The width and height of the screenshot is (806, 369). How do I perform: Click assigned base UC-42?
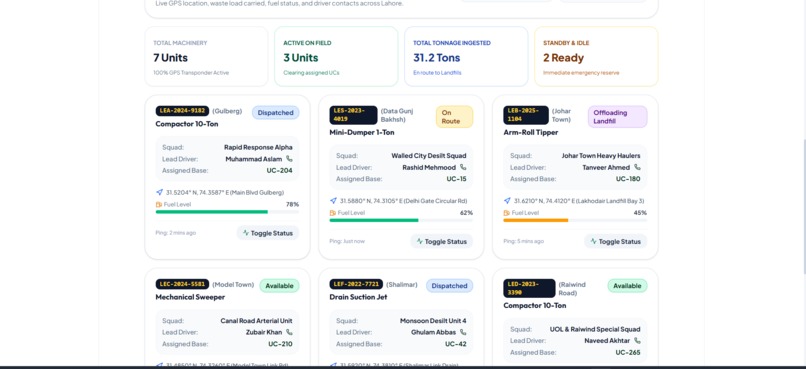(x=456, y=344)
